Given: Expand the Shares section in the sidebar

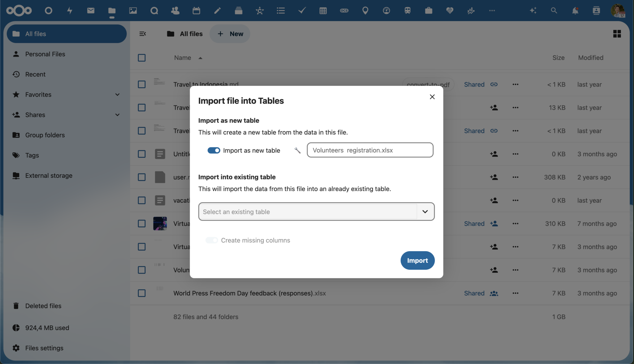Looking at the screenshot, I should coord(117,115).
